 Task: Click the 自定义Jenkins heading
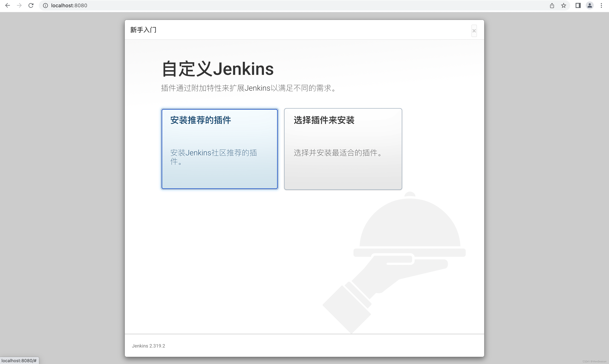(x=217, y=69)
